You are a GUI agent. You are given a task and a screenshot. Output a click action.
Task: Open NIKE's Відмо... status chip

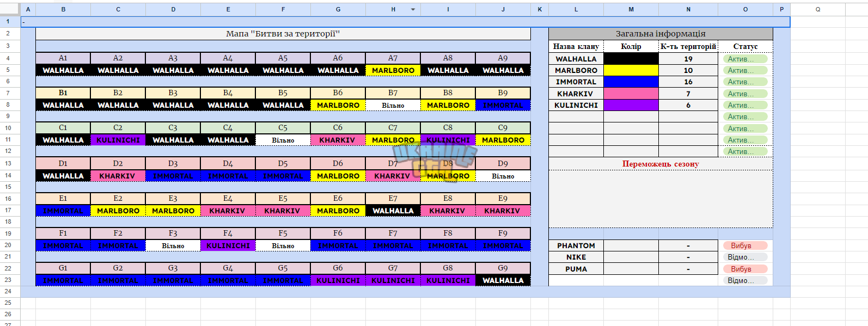click(x=745, y=257)
